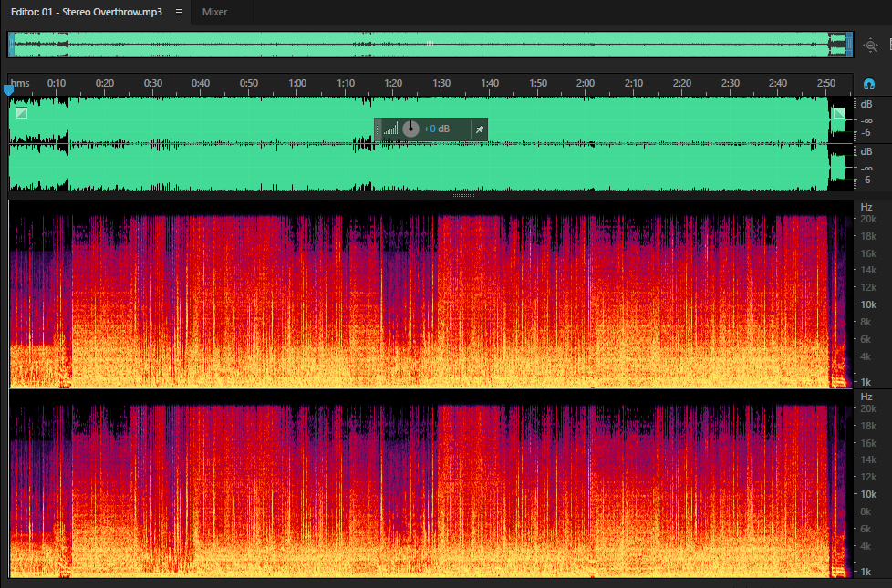Viewport: 892px width, 588px height.
Task: Click the +0 dB value in the HUD
Action: (436, 129)
